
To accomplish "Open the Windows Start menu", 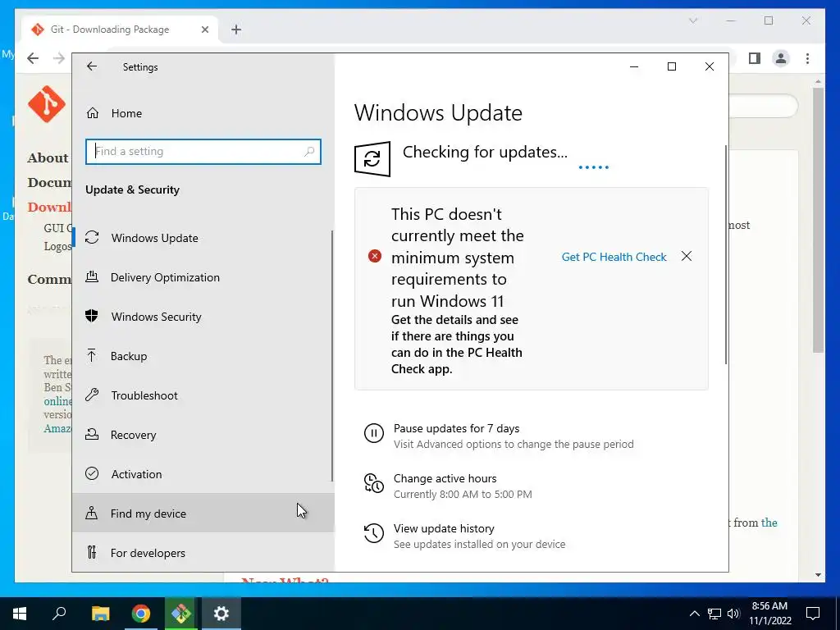I will pos(20,614).
